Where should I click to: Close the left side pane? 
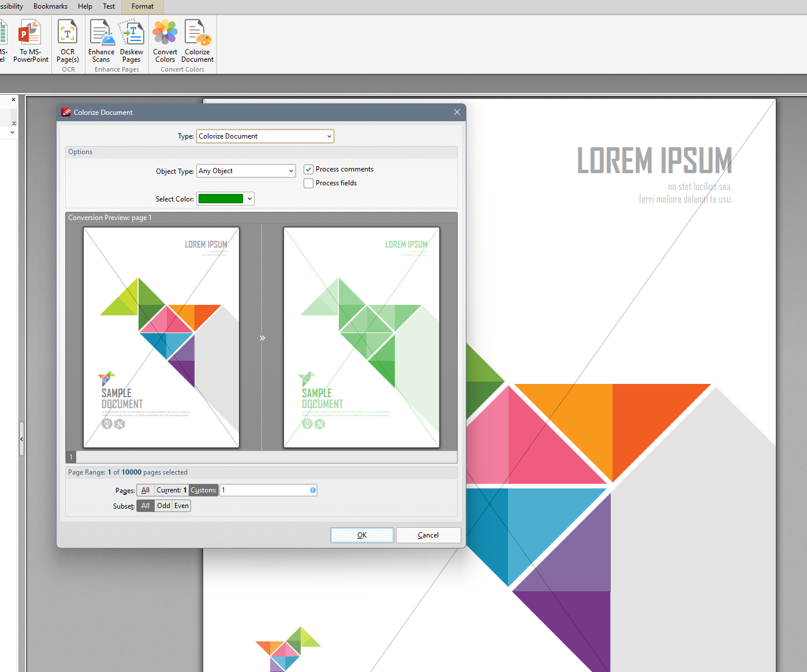pos(13,100)
